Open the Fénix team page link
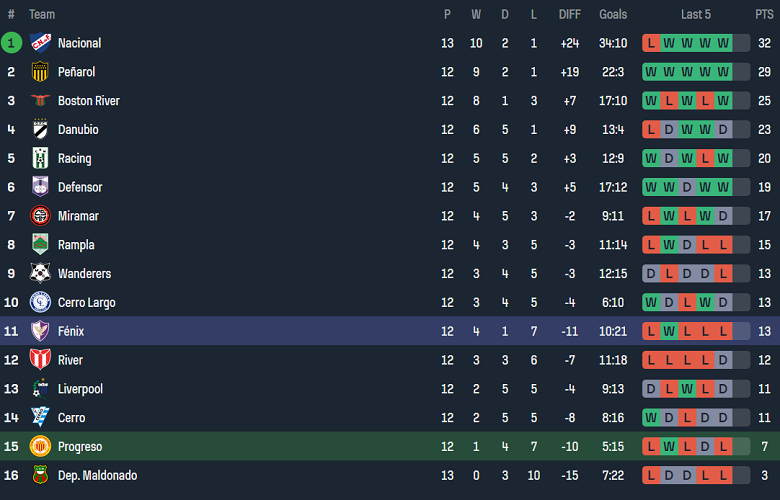This screenshot has height=500, width=780. [x=71, y=331]
